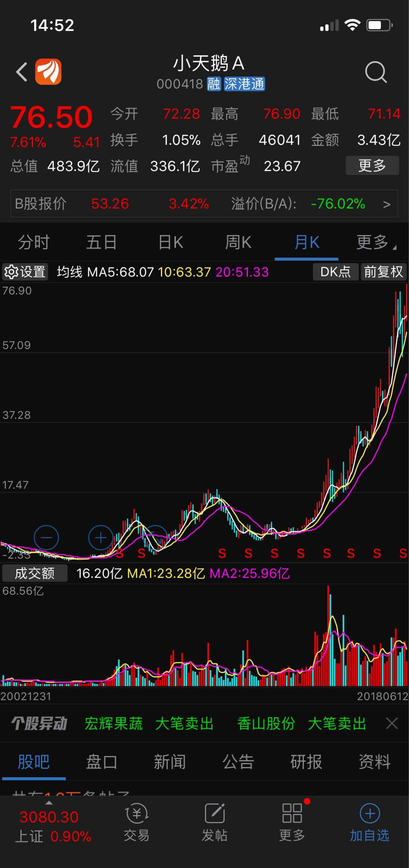Tap B股报价 53.26 price
The image size is (409, 868).
110,204
